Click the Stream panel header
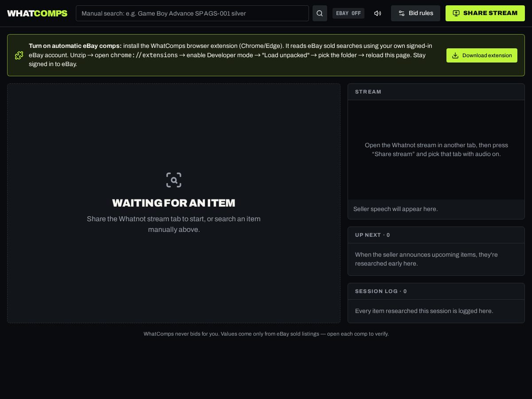532x399 pixels. click(x=436, y=92)
